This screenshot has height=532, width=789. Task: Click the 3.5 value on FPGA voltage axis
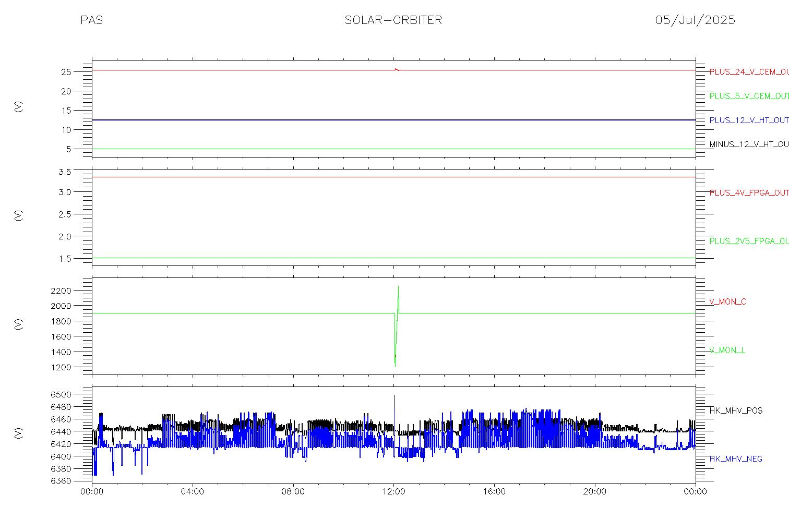(65, 172)
